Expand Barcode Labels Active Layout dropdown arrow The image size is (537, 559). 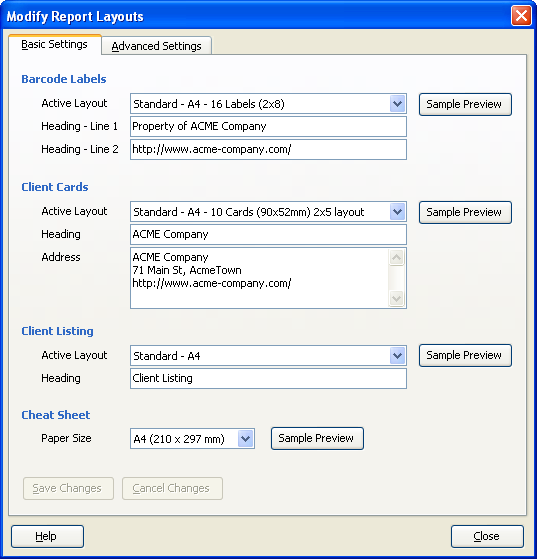398,104
